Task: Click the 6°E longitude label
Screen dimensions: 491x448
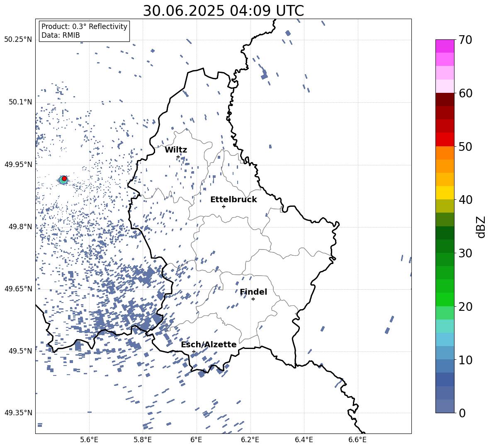Action: coord(196,440)
